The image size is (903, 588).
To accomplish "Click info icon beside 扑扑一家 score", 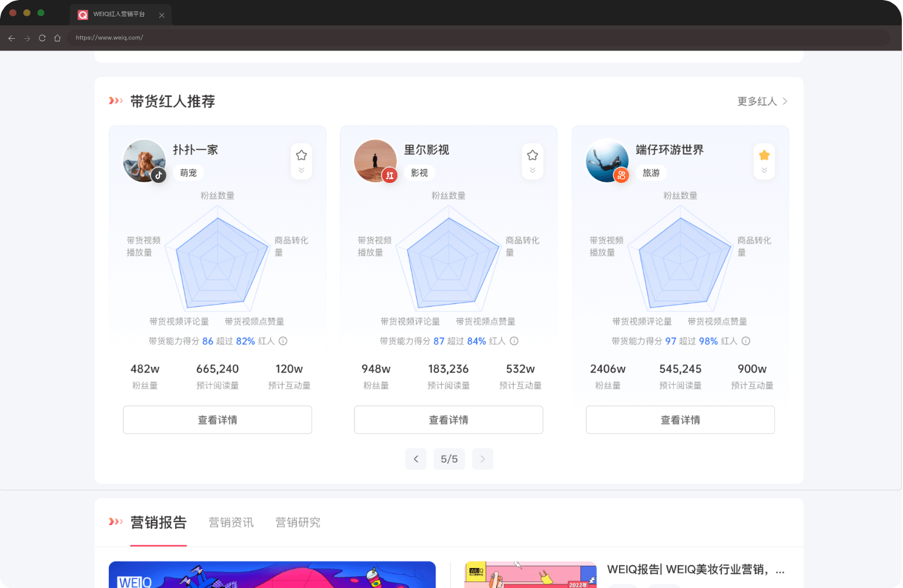I will point(283,341).
